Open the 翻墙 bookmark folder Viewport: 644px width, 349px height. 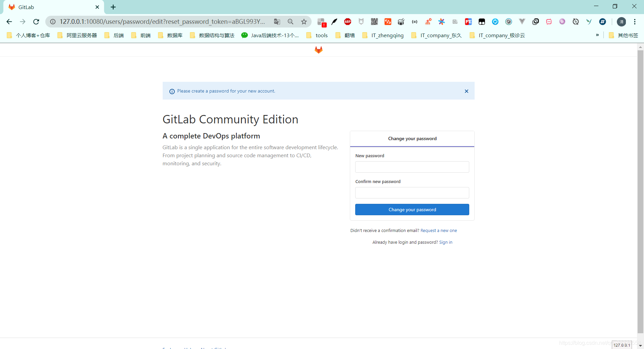coord(345,35)
